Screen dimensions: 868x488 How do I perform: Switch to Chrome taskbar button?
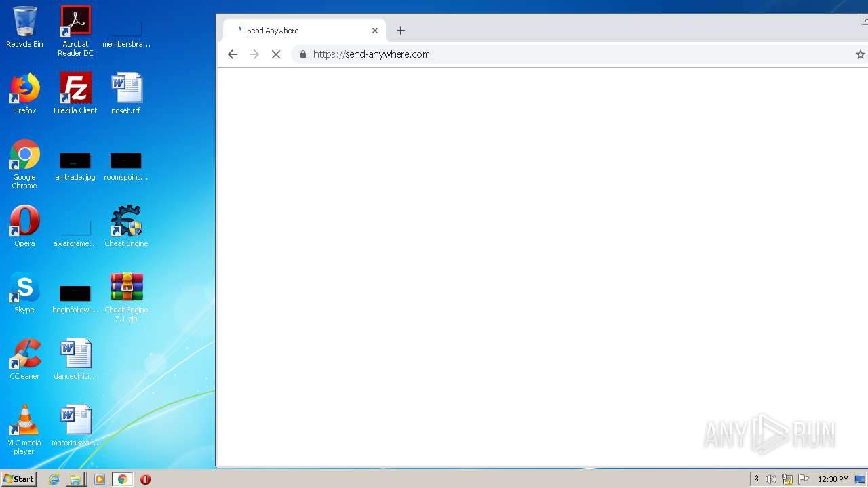[123, 479]
